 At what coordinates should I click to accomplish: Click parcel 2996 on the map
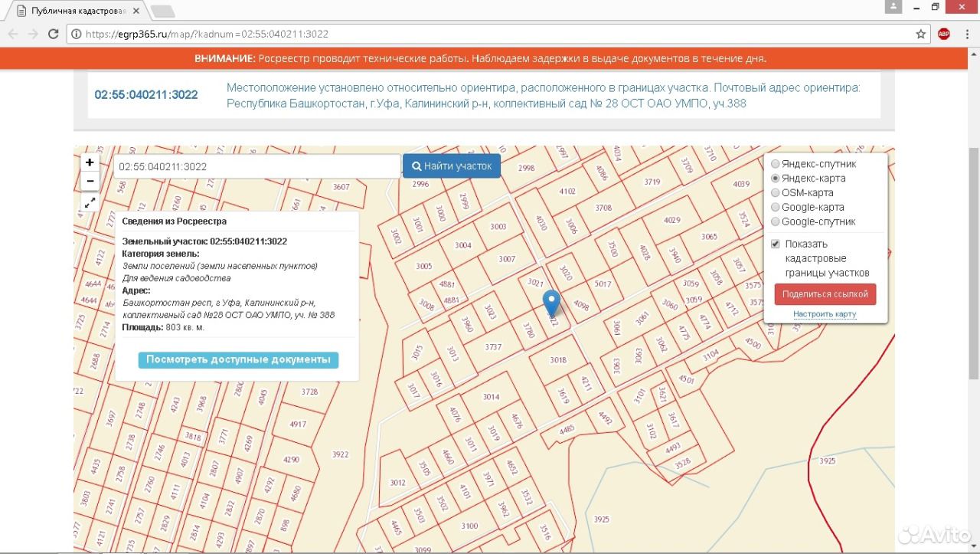(x=421, y=184)
